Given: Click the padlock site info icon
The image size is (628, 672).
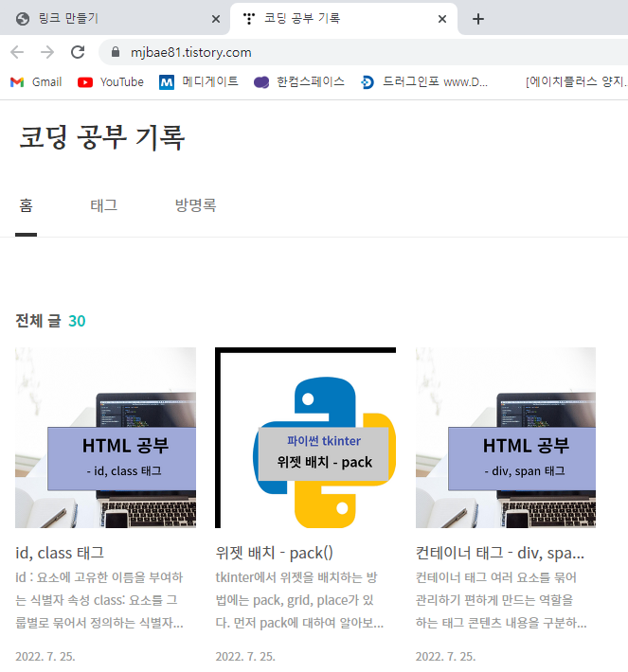Looking at the screenshot, I should click(x=115, y=52).
